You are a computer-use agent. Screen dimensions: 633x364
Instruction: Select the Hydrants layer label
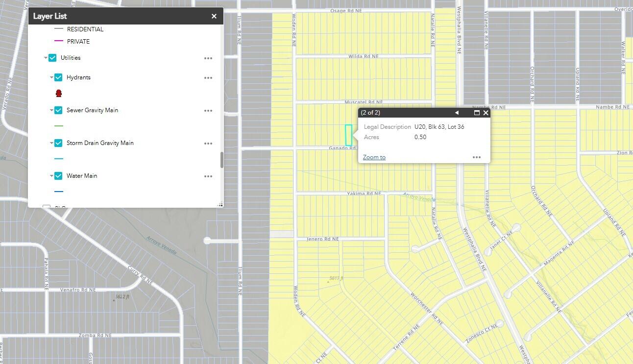click(78, 77)
